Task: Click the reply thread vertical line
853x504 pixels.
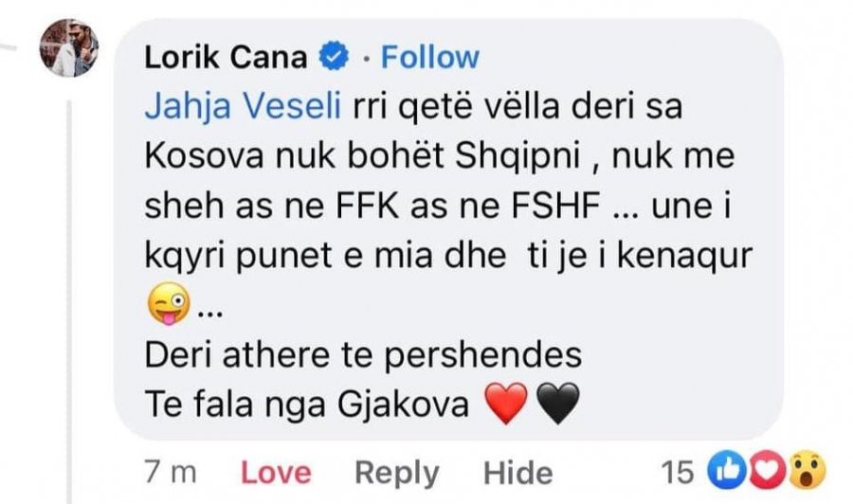Action: pyautogui.click(x=69, y=302)
